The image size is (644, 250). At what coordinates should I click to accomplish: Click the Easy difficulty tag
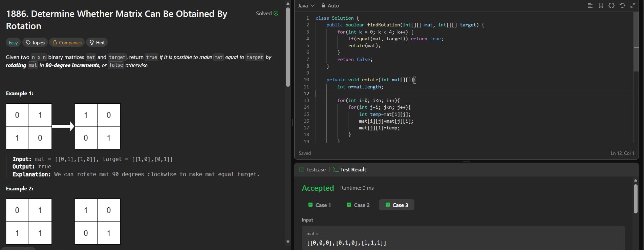tap(13, 42)
